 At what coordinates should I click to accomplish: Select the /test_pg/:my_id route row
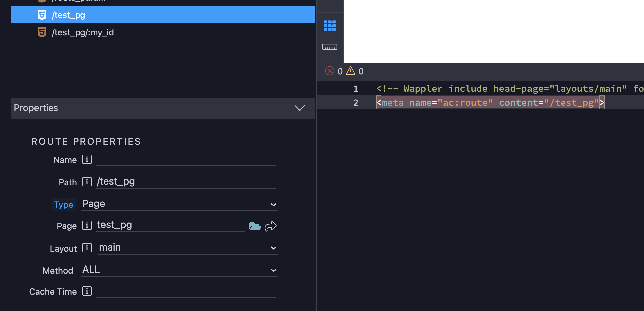pyautogui.click(x=163, y=32)
